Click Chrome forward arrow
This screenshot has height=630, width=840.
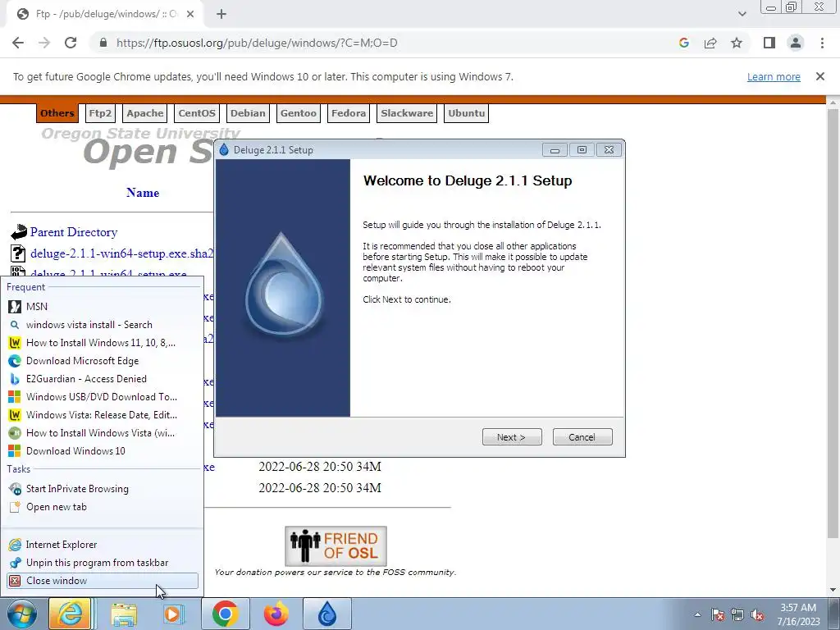tap(44, 43)
